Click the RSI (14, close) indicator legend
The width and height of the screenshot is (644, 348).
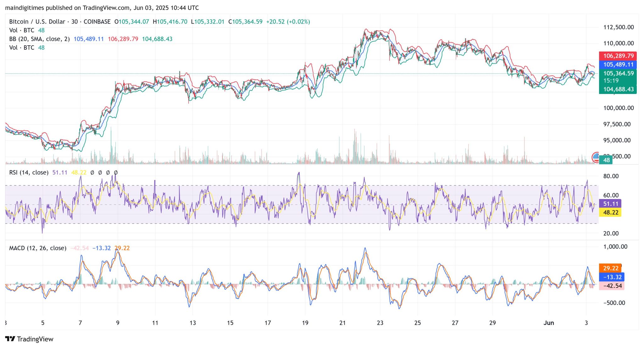(29, 172)
